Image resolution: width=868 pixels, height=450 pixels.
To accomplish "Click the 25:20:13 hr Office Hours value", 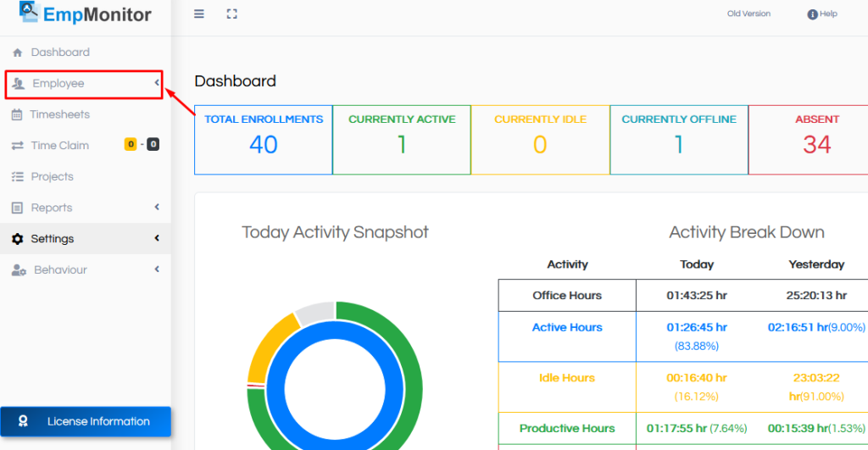I will pyautogui.click(x=816, y=296).
